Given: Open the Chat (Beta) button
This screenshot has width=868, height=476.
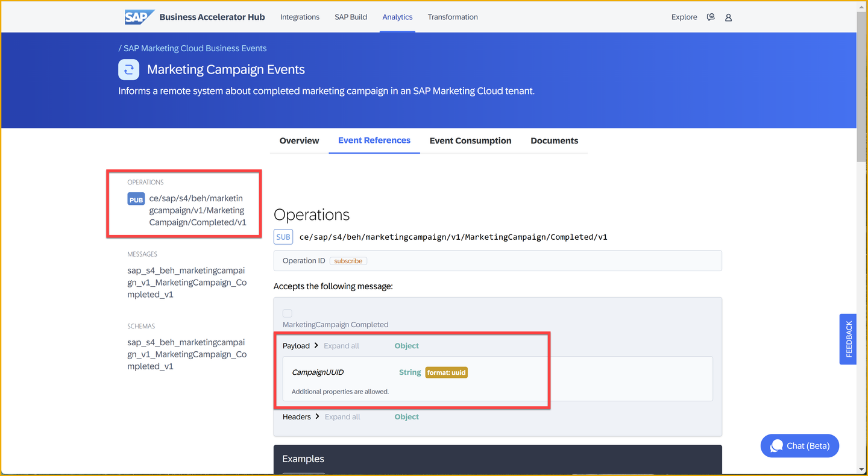Looking at the screenshot, I should pos(799,446).
